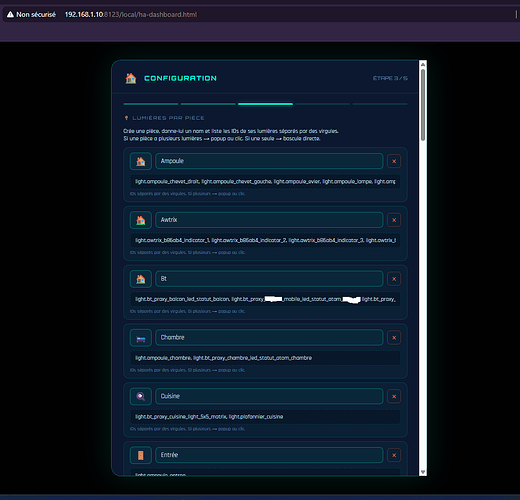Image resolution: width=520 pixels, height=500 pixels.
Task: Edit the Chambre light IDs field
Action: pos(265,358)
